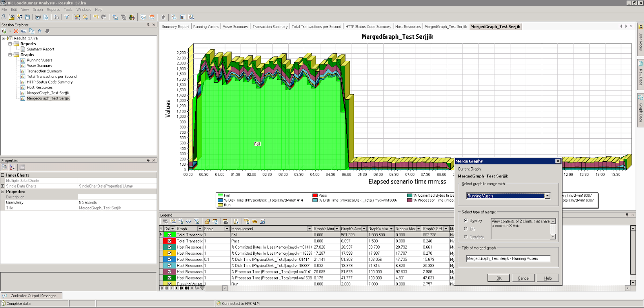Select Overlay merge type radio button
The width and height of the screenshot is (644, 308).
pos(466,221)
